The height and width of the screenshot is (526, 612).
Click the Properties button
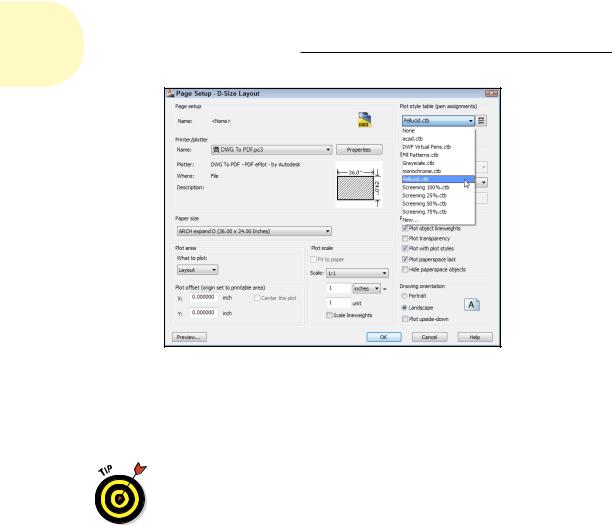tap(359, 150)
